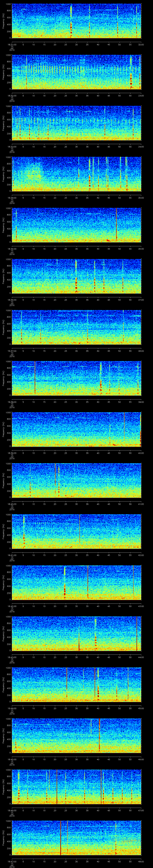The width and height of the screenshot is (153, 868).
Task: Open the spectrogram panel starting at 18:45:00
Action: click(x=76, y=736)
